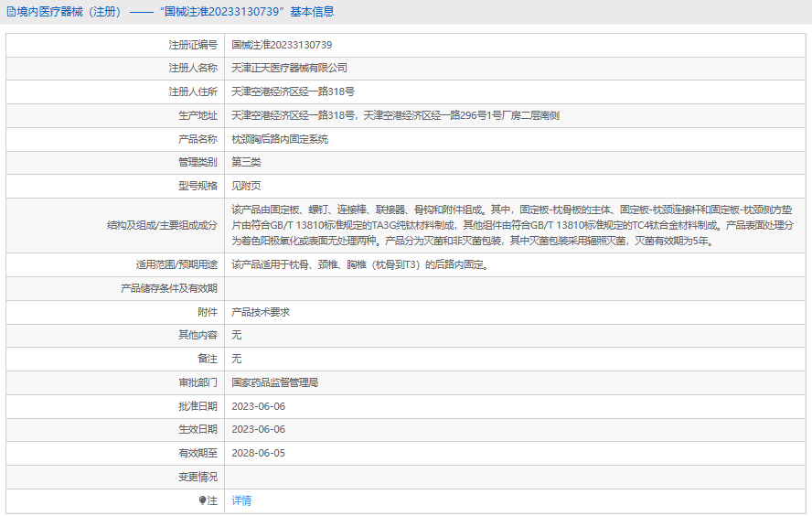Click the 结构及组成 description paragraph
812x516 pixels.
pyautogui.click(x=512, y=225)
